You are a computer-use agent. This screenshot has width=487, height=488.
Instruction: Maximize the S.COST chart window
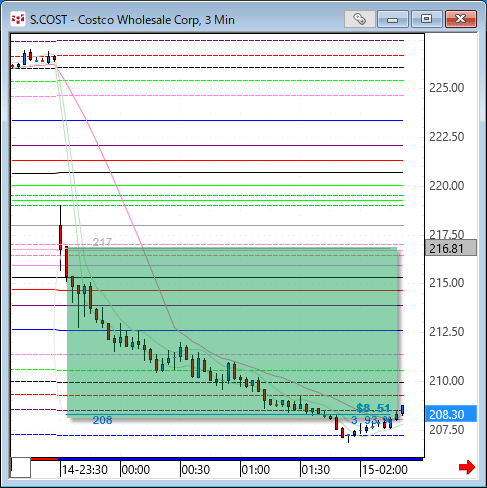426,19
